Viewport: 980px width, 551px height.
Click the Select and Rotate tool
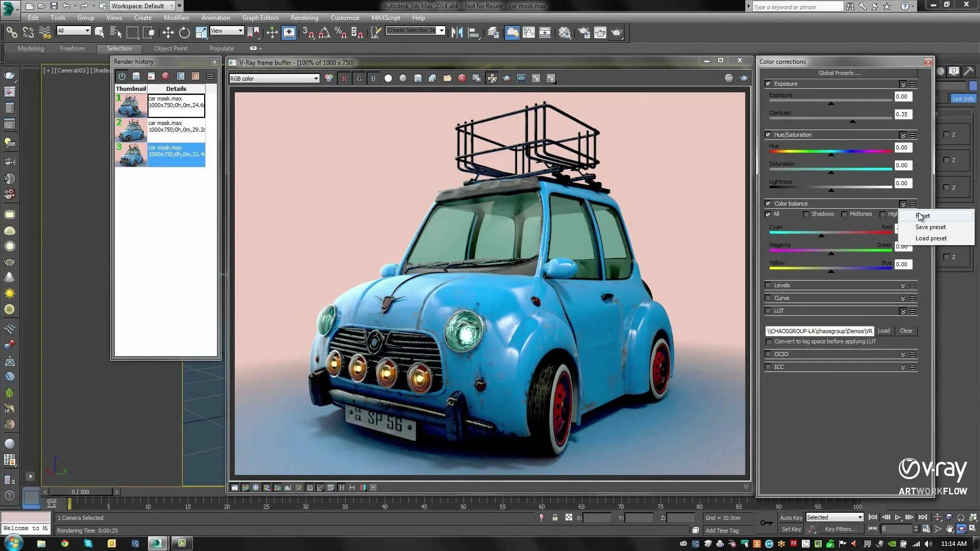click(x=184, y=33)
